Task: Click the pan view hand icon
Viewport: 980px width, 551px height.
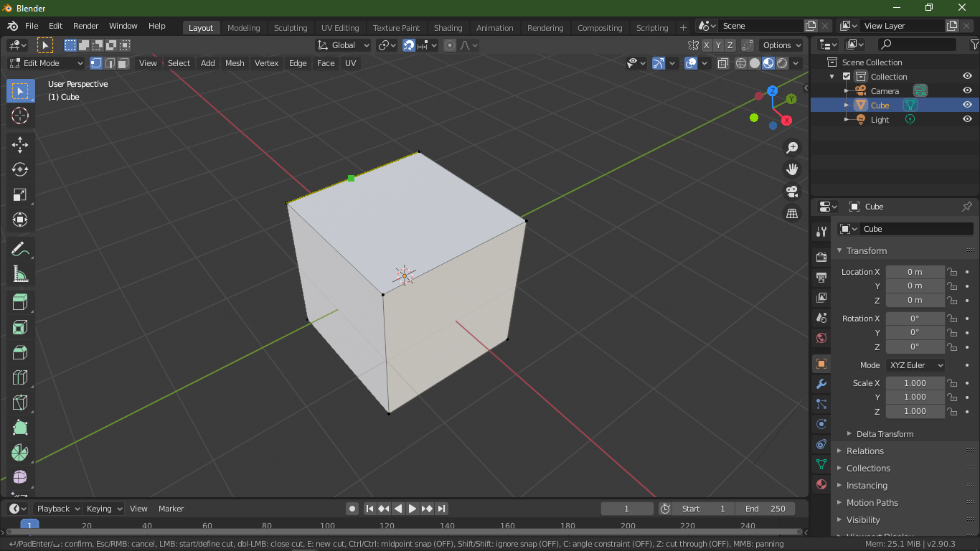Action: point(792,169)
